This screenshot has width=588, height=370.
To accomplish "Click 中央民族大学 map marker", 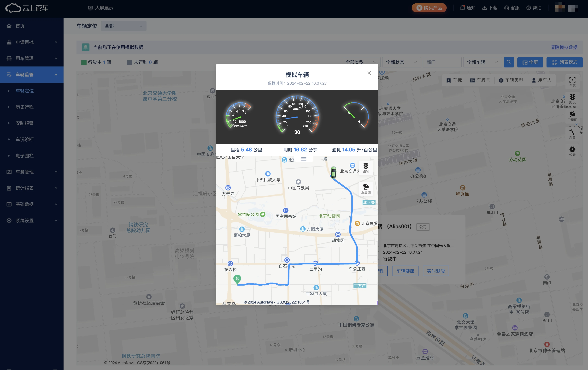I will click(x=268, y=174).
